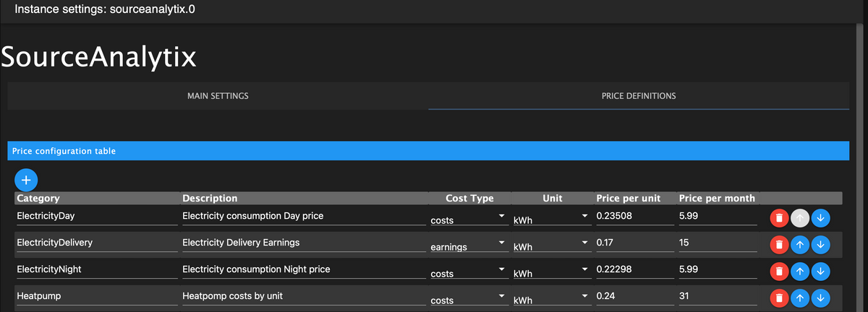
Task: Edit price per unit 0.23508
Action: tap(634, 216)
